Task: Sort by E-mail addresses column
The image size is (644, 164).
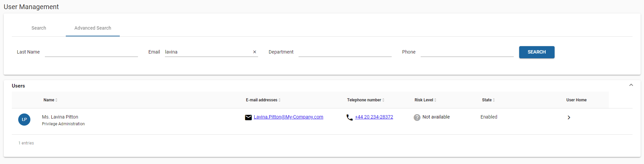Action: point(263,100)
